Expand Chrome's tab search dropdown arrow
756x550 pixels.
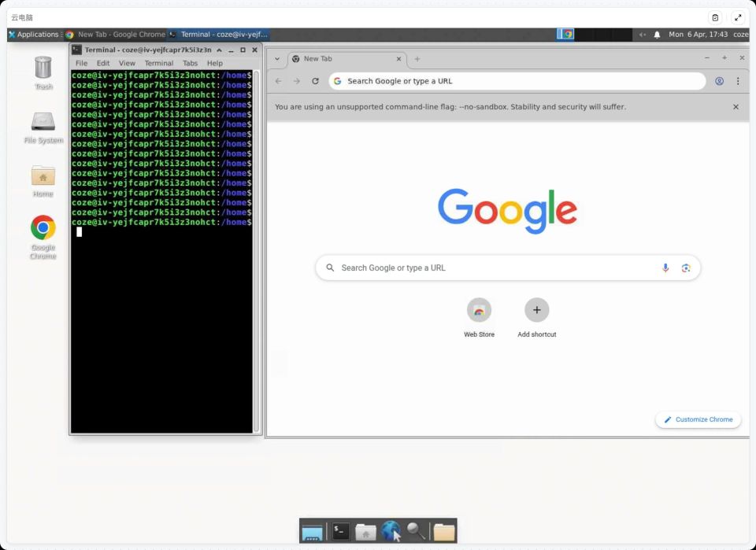tap(277, 59)
